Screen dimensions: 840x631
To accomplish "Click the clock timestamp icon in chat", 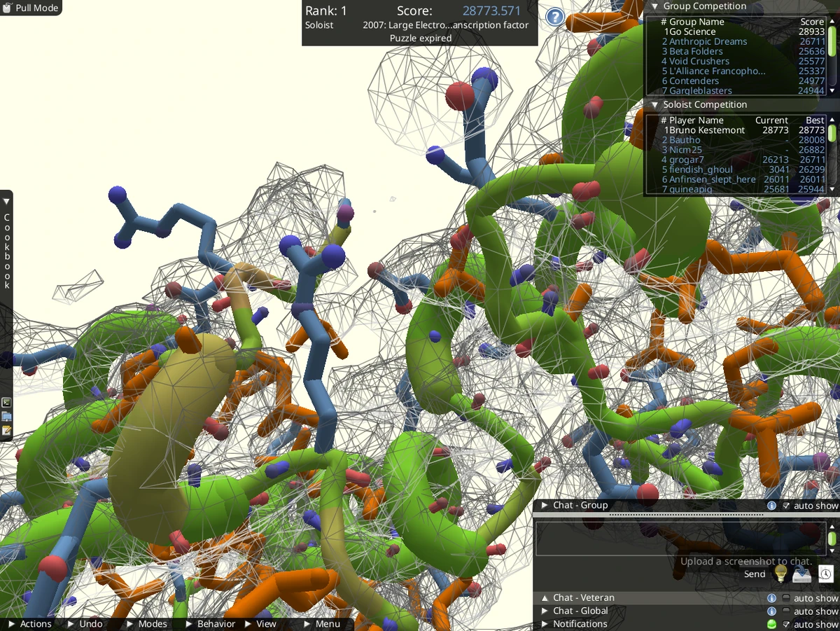I will (x=825, y=574).
